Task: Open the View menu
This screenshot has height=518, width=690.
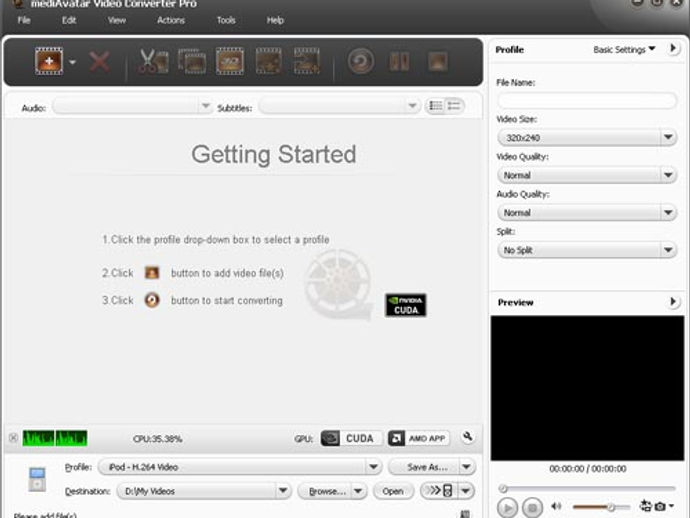Action: [117, 20]
